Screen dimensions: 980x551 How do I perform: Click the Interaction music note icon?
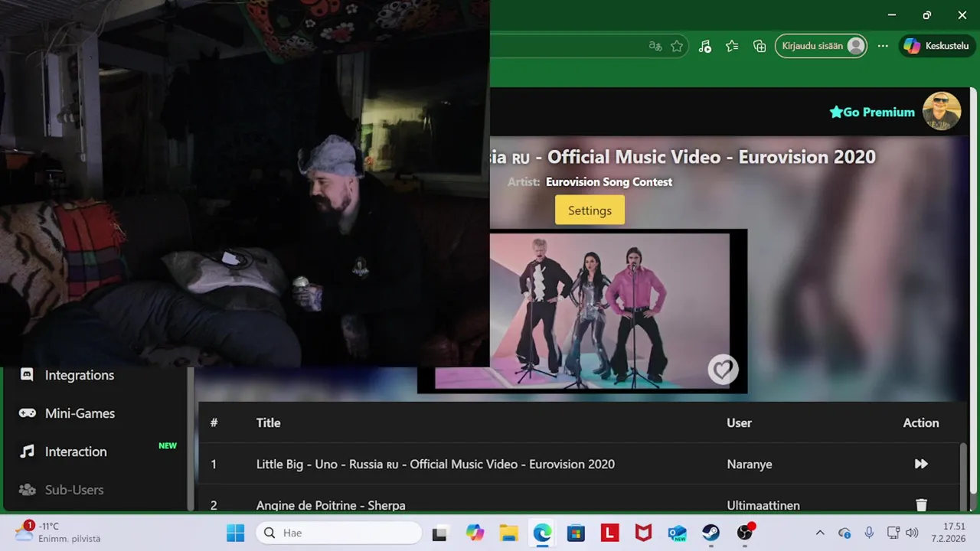[27, 452]
